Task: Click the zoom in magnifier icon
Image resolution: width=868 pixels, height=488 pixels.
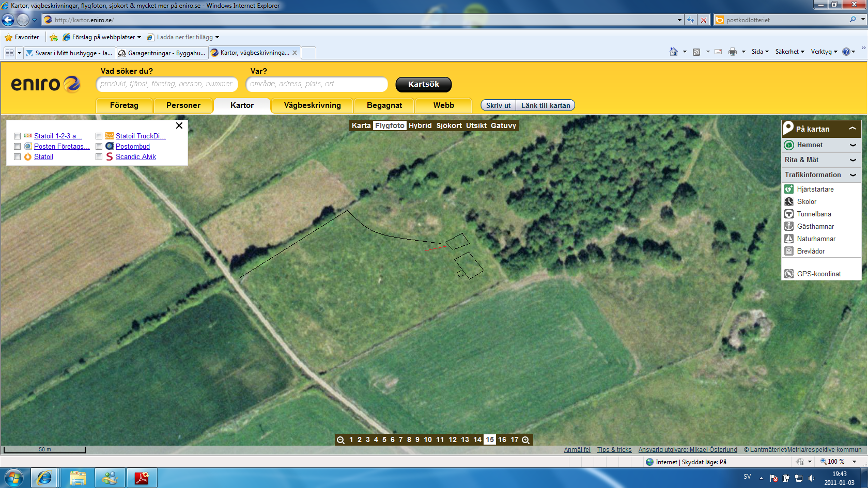Action: click(526, 440)
